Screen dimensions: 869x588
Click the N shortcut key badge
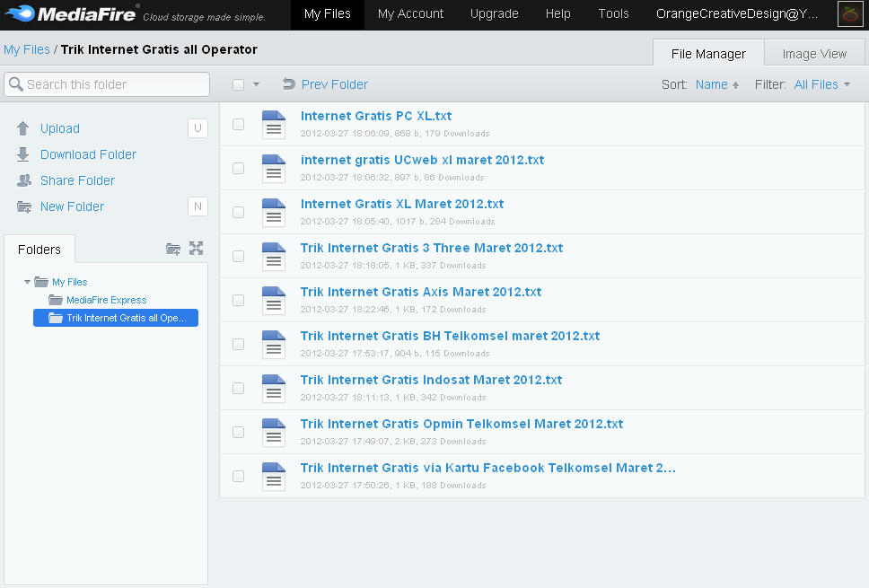click(197, 206)
